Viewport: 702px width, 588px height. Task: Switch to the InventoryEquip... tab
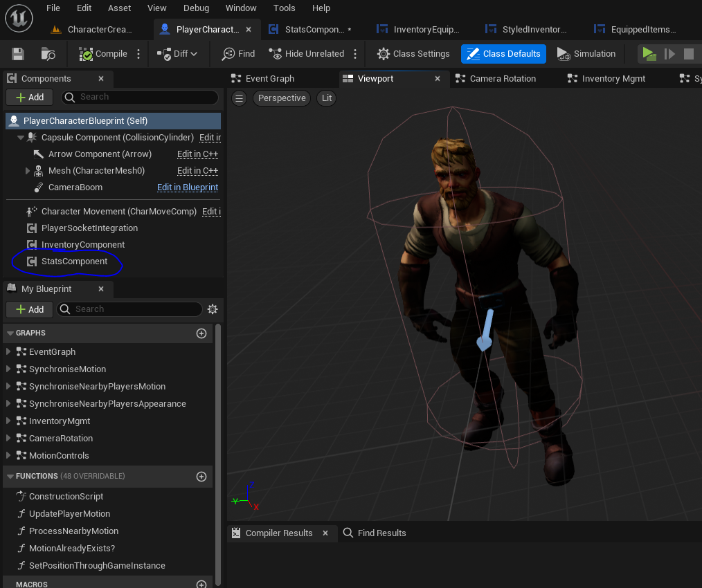click(x=418, y=30)
